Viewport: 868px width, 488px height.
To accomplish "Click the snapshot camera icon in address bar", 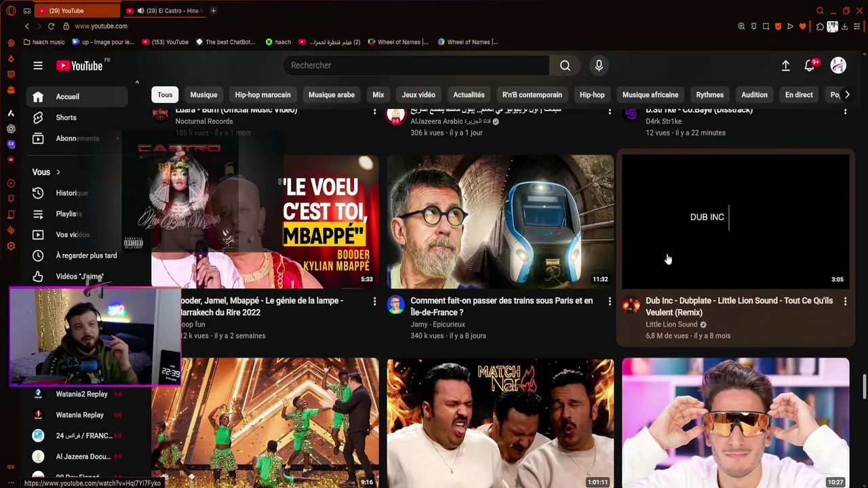I will click(766, 26).
